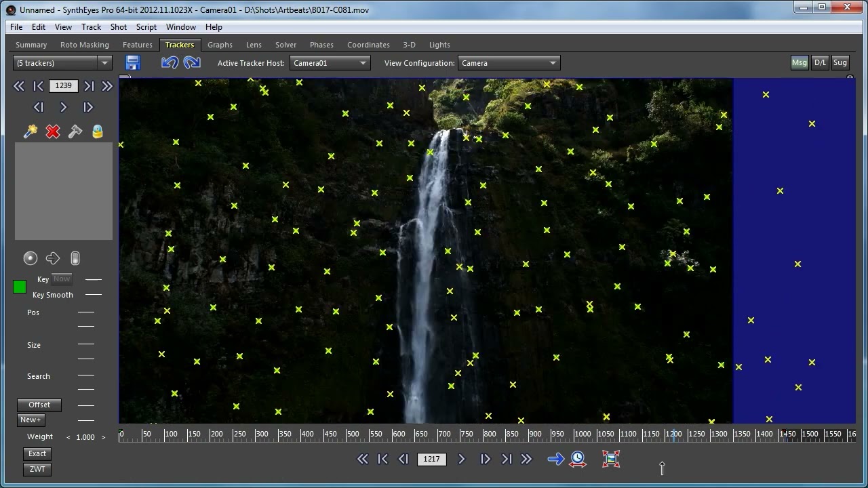Viewport: 868px width, 488px height.
Task: Open the Shot menu
Action: [119, 27]
